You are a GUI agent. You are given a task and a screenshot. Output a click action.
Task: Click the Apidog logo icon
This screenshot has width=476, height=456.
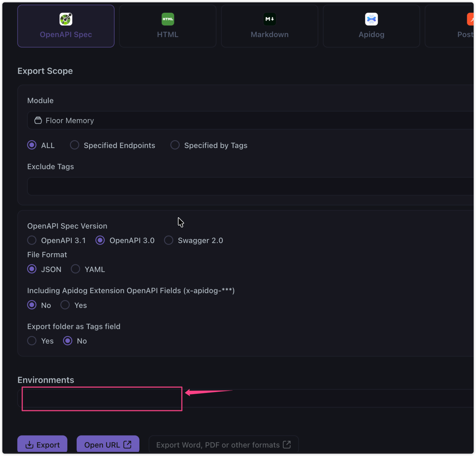371,19
